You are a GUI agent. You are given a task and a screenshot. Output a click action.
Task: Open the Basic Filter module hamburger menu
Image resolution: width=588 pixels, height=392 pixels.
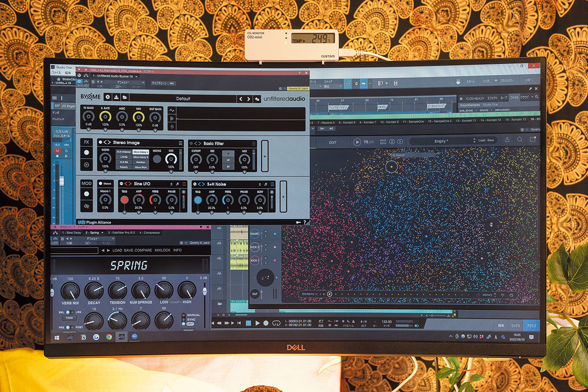pyautogui.click(x=253, y=144)
